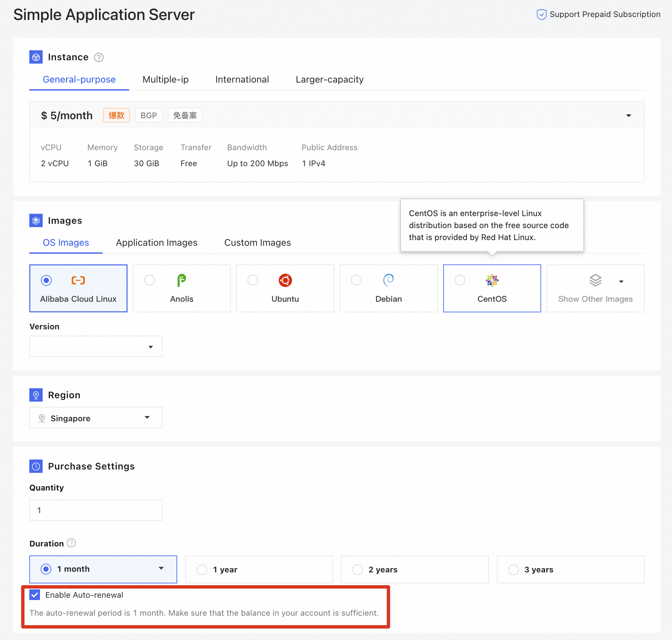Switch to the Multiple-ip instance tab

click(x=166, y=80)
